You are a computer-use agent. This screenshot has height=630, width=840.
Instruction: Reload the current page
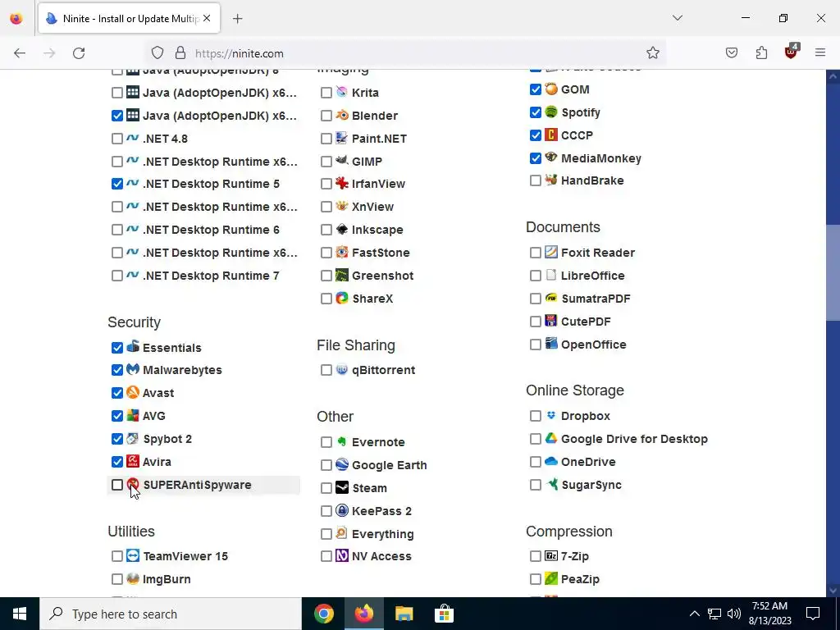[x=79, y=53]
